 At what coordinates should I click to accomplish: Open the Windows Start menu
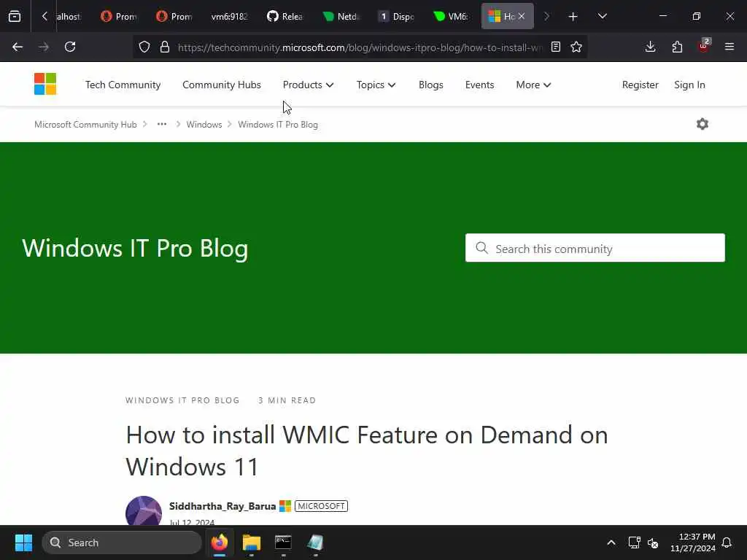pos(23,542)
